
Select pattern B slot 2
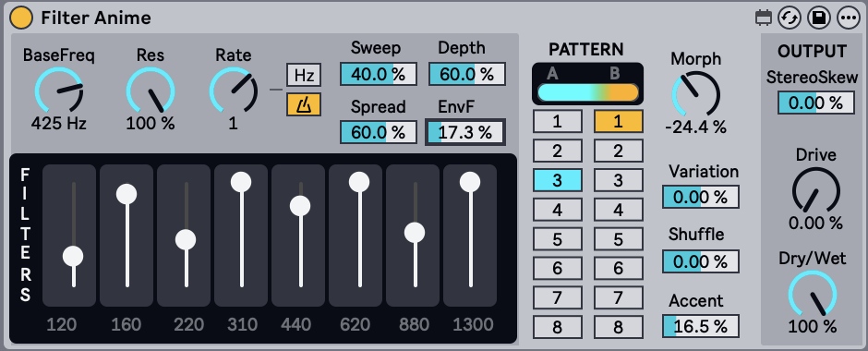pyautogui.click(x=619, y=151)
